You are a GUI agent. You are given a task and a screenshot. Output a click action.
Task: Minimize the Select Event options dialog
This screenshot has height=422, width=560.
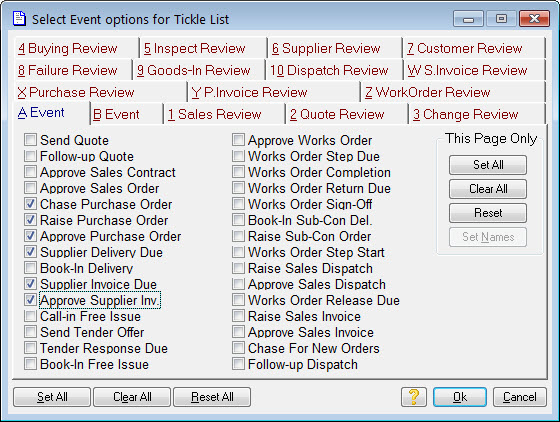(468, 19)
